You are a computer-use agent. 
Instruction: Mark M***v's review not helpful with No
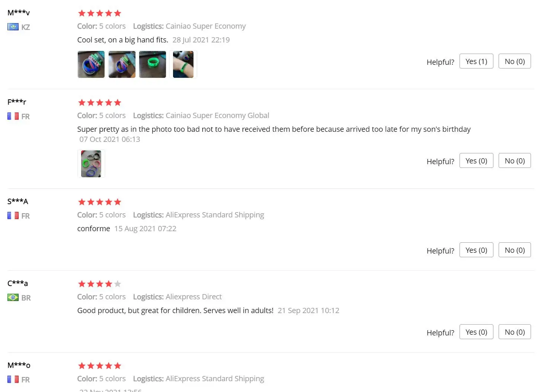[515, 61]
